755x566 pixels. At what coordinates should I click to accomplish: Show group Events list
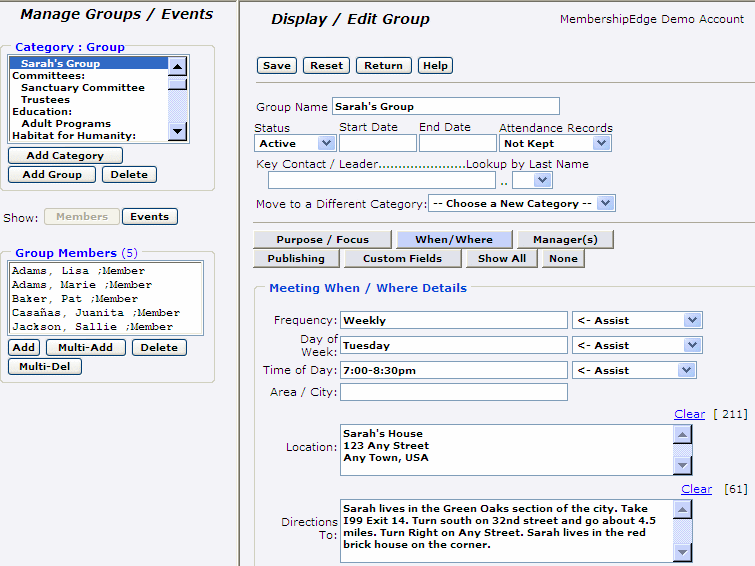click(x=150, y=217)
